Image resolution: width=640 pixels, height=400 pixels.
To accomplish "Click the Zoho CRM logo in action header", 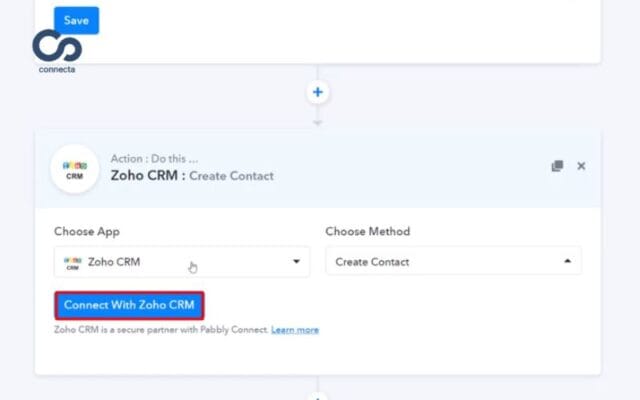I will [x=75, y=169].
